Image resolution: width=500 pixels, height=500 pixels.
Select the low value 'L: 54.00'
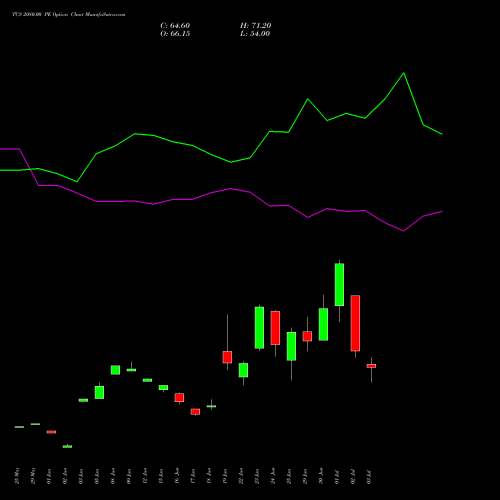pyautogui.click(x=255, y=34)
